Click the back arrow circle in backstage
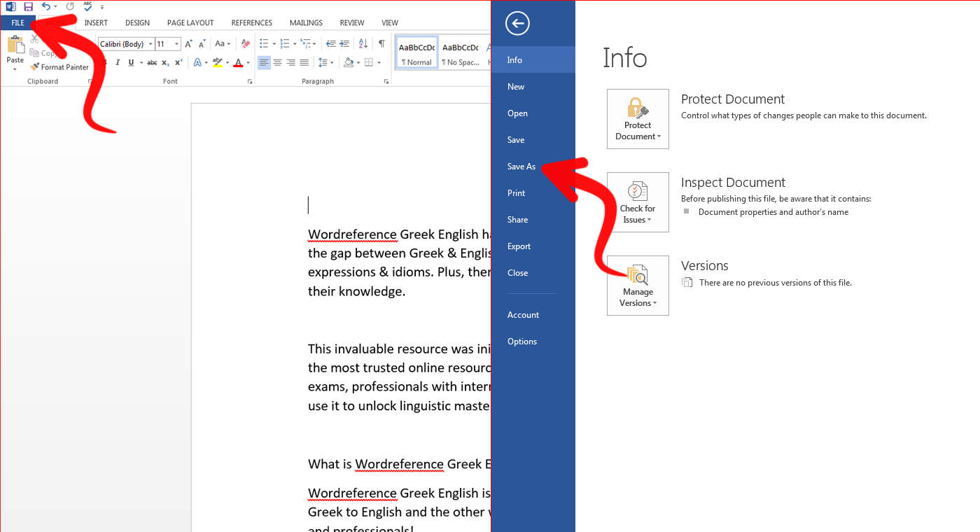Screen dimensions: 980x532 click(x=517, y=24)
